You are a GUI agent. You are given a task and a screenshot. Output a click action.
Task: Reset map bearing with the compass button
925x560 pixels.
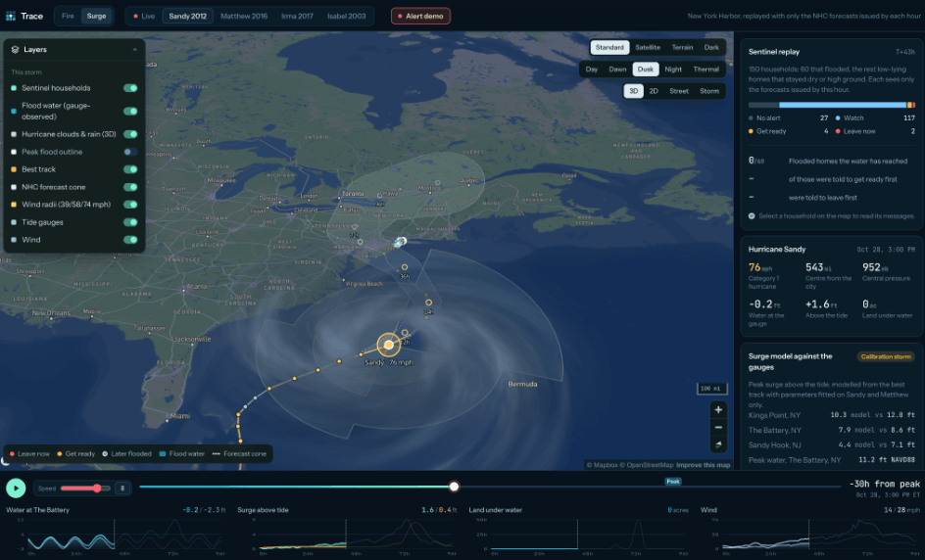pos(718,445)
